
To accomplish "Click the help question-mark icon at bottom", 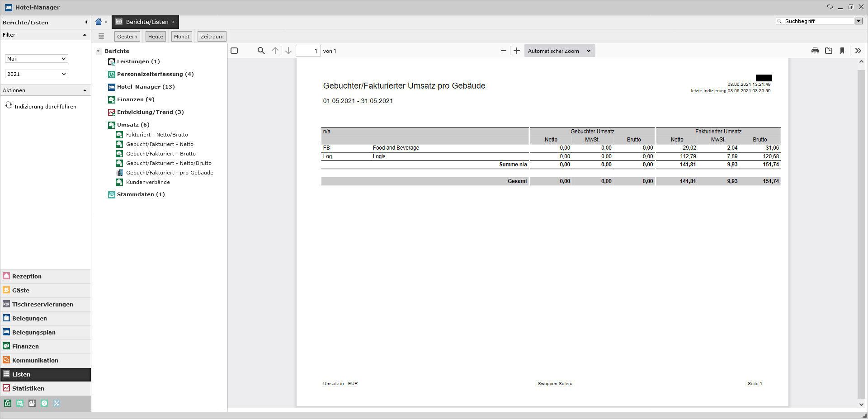I will pyautogui.click(x=44, y=403).
